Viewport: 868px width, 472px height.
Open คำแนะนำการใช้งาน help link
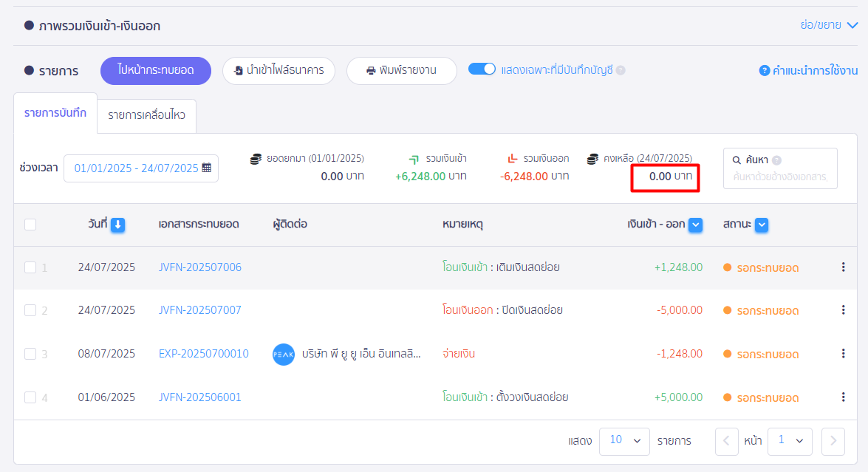[808, 71]
